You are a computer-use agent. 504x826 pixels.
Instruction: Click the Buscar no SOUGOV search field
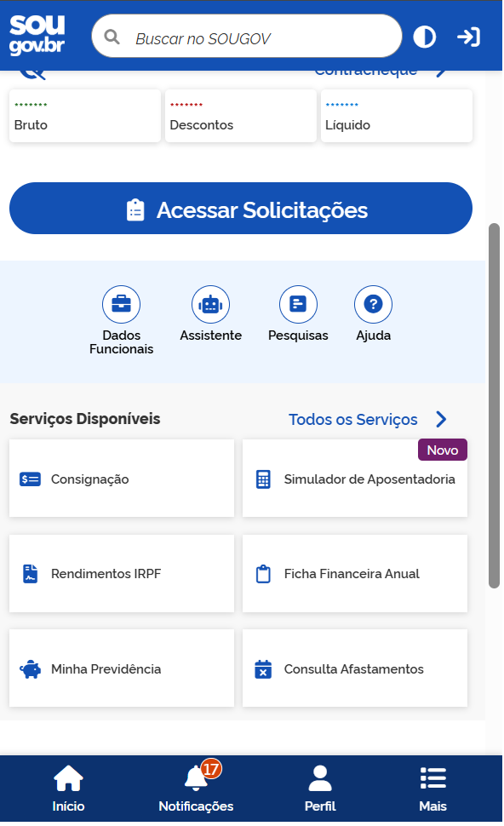click(x=248, y=37)
